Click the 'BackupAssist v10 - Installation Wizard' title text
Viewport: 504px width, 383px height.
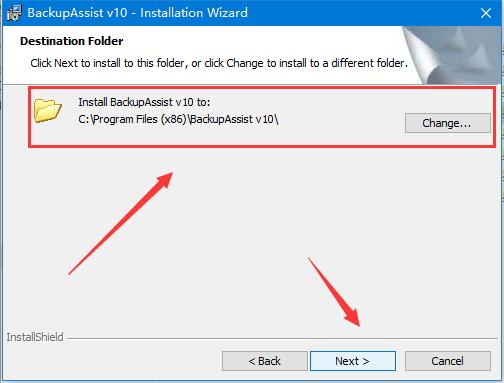click(x=137, y=13)
